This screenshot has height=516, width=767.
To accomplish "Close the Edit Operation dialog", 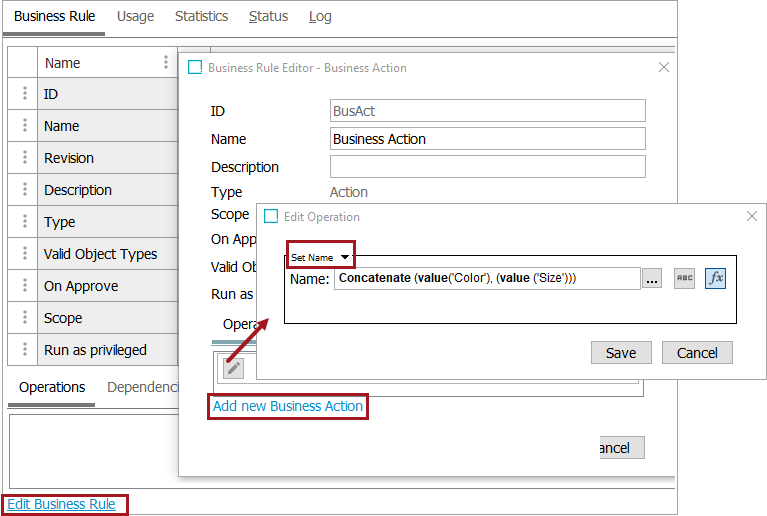I will point(752,216).
